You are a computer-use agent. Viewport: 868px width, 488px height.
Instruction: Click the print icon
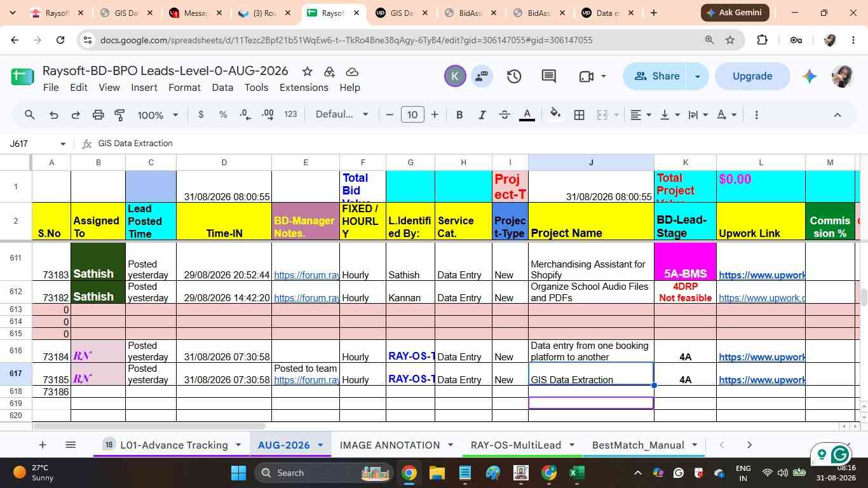coord(98,115)
